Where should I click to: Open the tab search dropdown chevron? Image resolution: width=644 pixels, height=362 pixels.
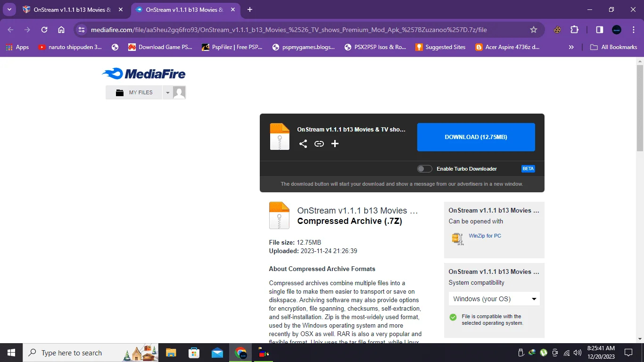pyautogui.click(x=9, y=9)
